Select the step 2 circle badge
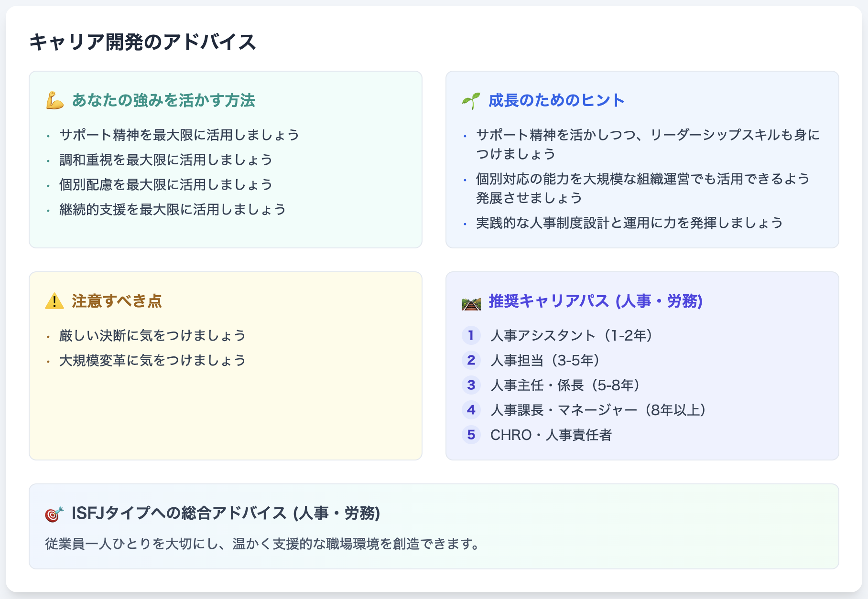The height and width of the screenshot is (599, 868). point(471,360)
